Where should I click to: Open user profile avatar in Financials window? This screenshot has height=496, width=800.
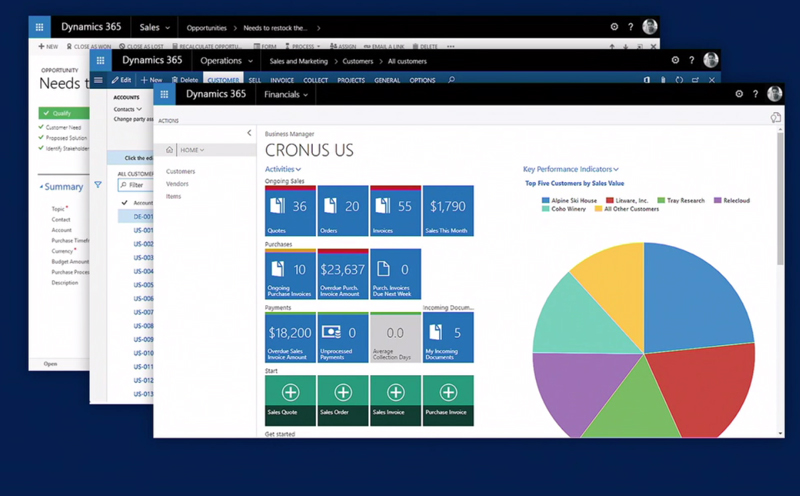774,93
